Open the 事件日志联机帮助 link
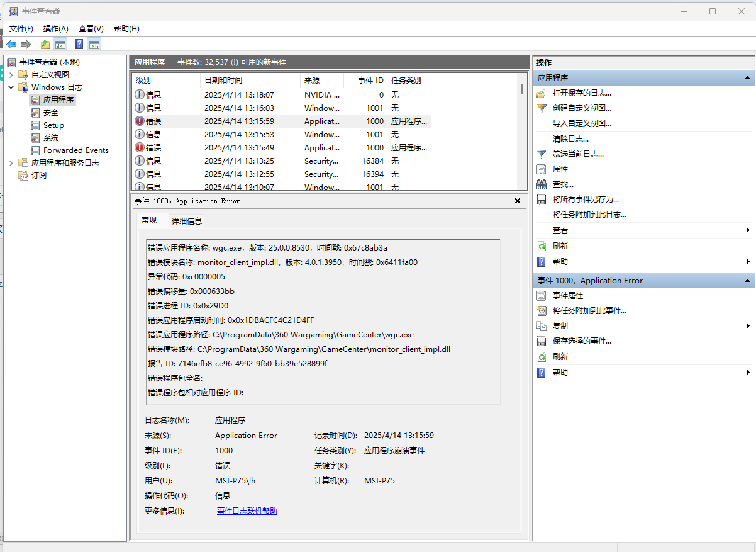This screenshot has height=552, width=756. (247, 510)
